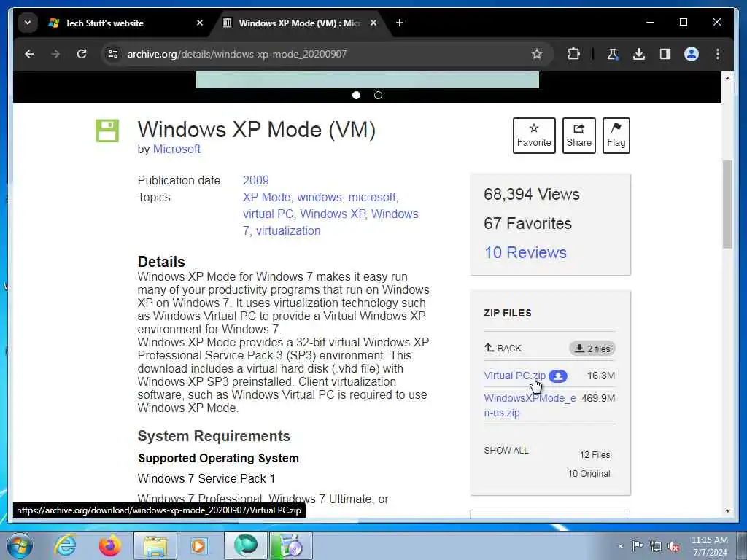Click the grayed forward navigation arrow
Viewport: 747px width, 560px height.
tap(55, 54)
